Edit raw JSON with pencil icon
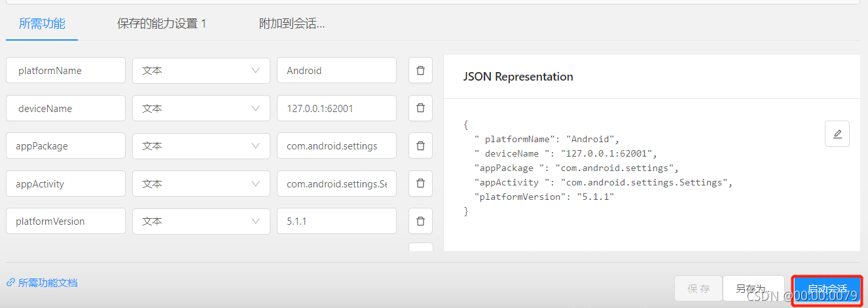 (837, 134)
